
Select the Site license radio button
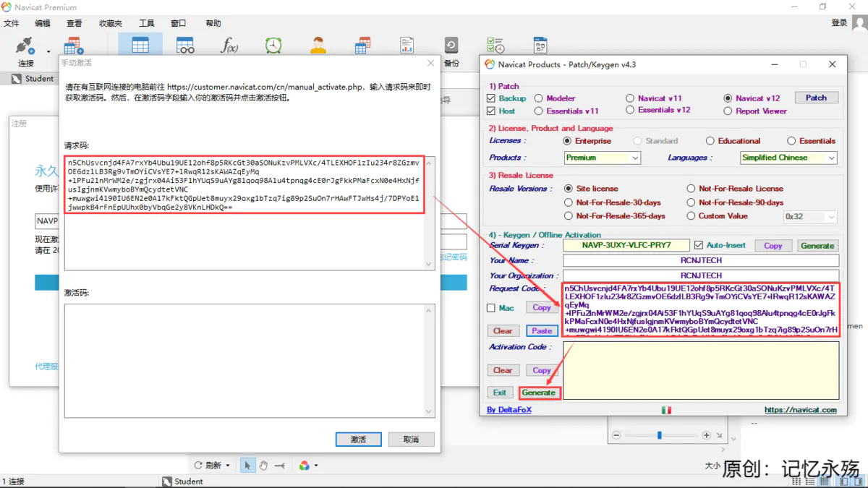[x=568, y=189]
